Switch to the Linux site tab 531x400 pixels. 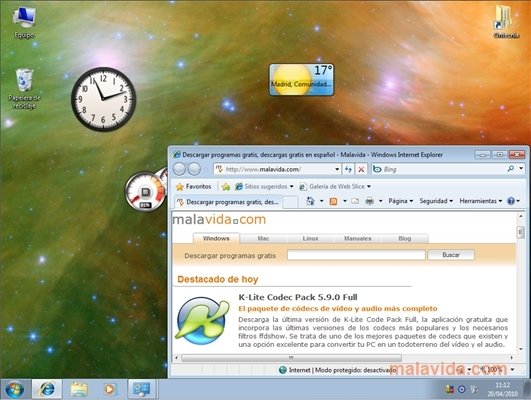(x=311, y=238)
